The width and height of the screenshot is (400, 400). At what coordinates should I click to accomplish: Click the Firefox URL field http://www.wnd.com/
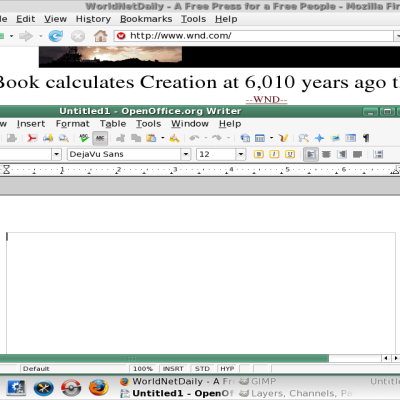[253, 36]
